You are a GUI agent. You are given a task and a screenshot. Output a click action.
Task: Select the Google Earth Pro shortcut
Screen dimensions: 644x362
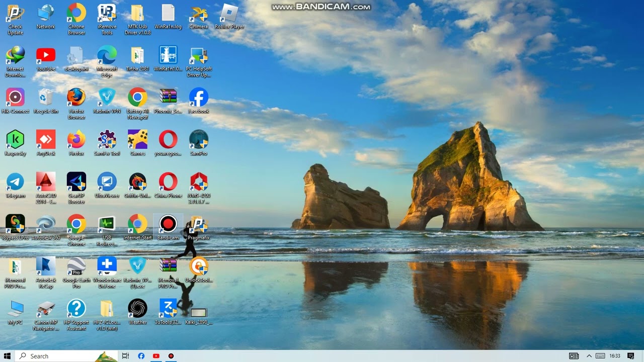pos(76,266)
